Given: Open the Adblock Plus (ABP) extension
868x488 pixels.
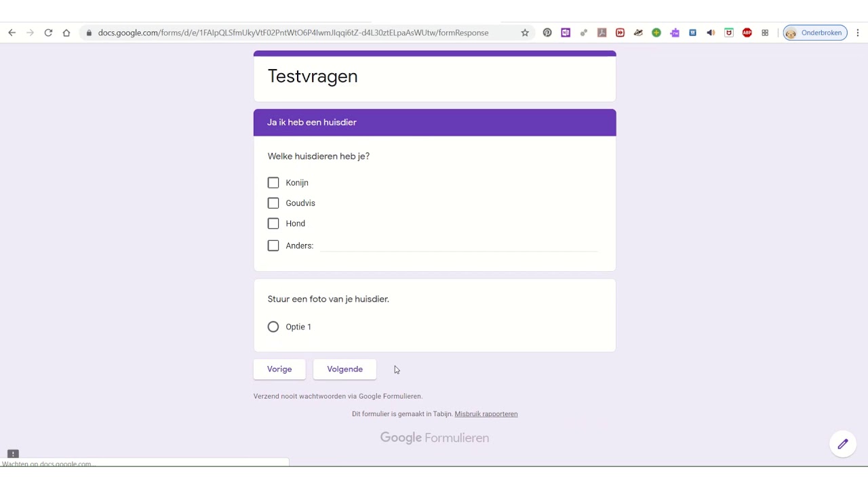Looking at the screenshot, I should (747, 33).
